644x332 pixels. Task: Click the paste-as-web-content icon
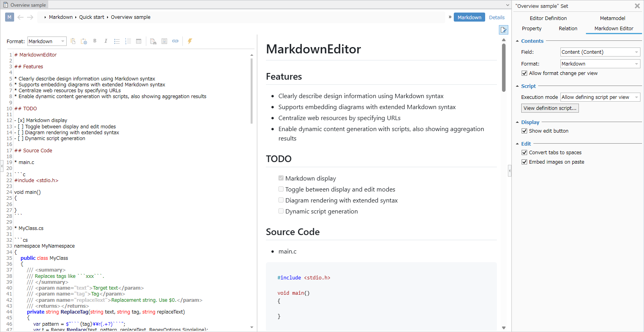point(84,41)
